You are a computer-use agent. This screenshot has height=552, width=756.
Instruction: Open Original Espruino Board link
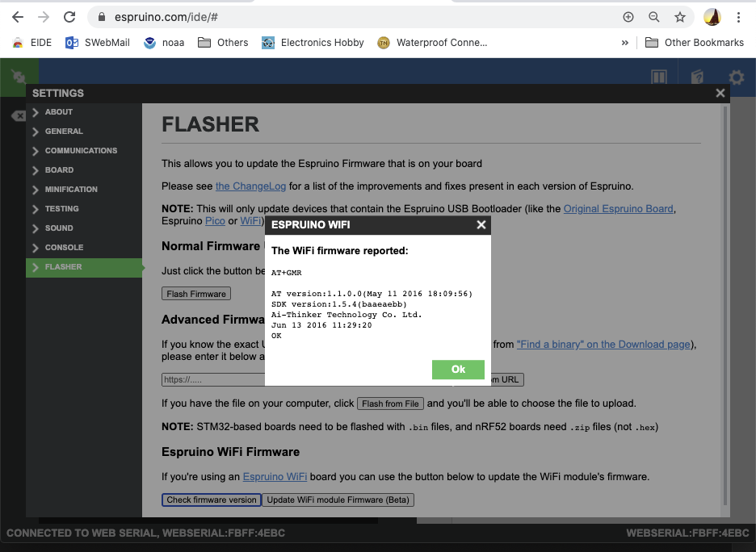pos(618,208)
